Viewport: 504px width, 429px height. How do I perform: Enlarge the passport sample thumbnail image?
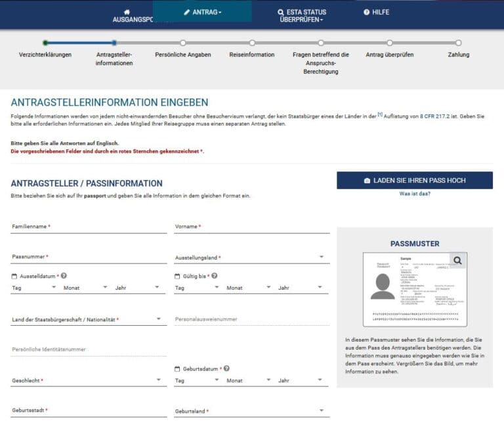415,289
